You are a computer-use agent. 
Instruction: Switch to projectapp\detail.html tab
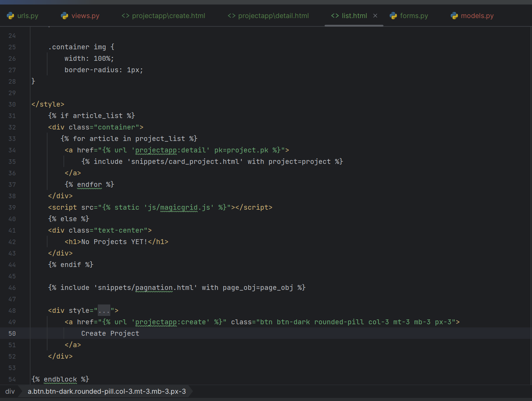pos(268,16)
